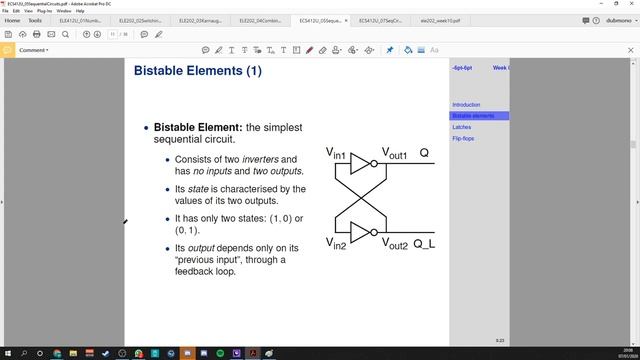
Task: Follow the Flip-flops link in slide sidebar
Action: click(463, 139)
